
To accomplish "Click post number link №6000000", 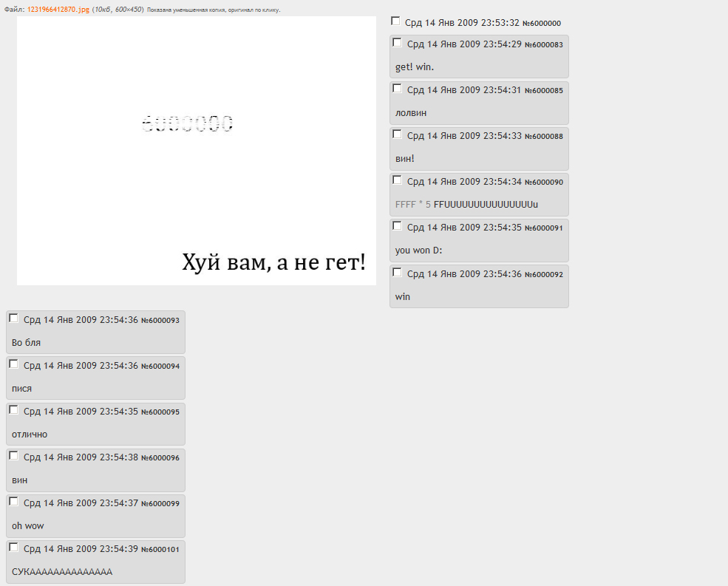I will click(541, 24).
